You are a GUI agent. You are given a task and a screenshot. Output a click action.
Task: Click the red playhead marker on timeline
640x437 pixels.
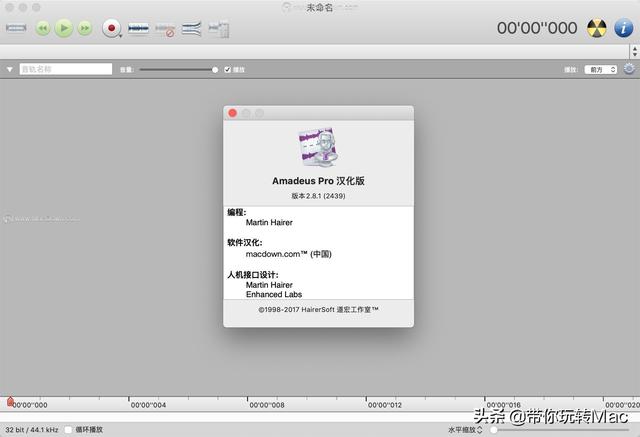click(x=10, y=402)
